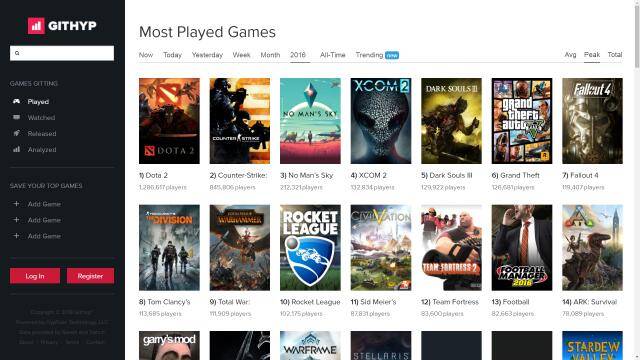Select the Trending tab with new badge
Viewport: 640px width, 360px height.
pyautogui.click(x=377, y=55)
